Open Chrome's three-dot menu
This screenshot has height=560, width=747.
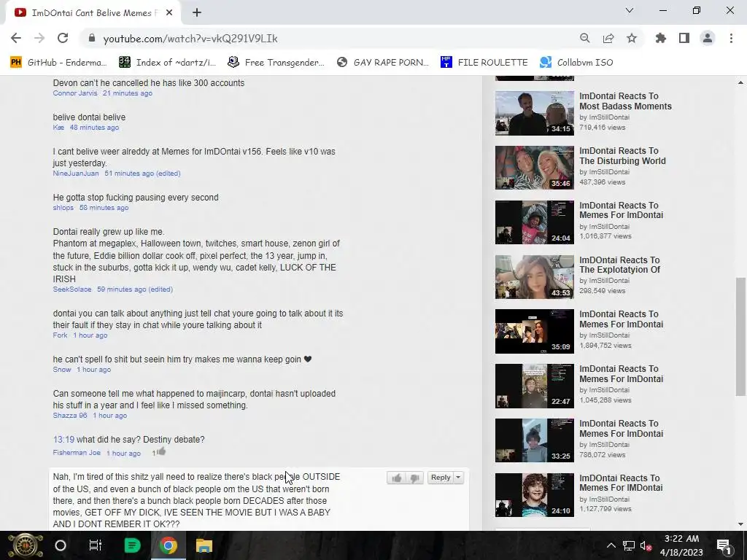pyautogui.click(x=731, y=38)
